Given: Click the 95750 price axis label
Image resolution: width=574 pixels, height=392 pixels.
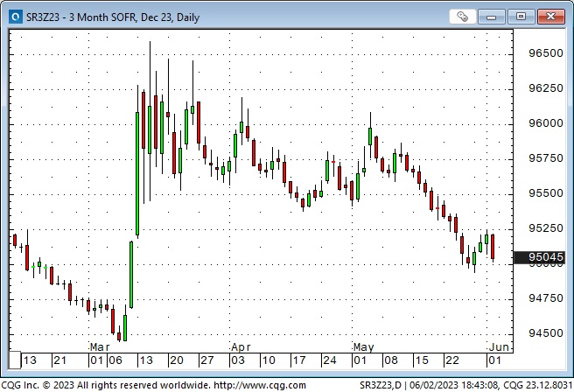Looking at the screenshot, I should click(x=546, y=158).
